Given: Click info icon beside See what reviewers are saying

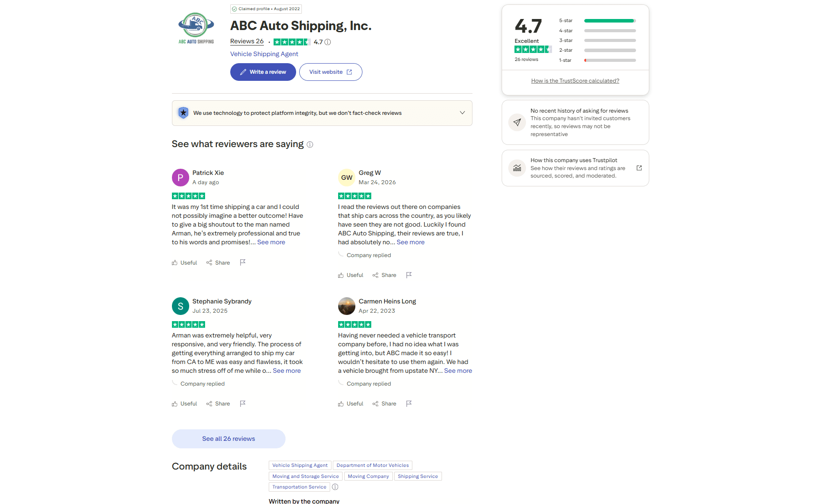Looking at the screenshot, I should pyautogui.click(x=310, y=144).
